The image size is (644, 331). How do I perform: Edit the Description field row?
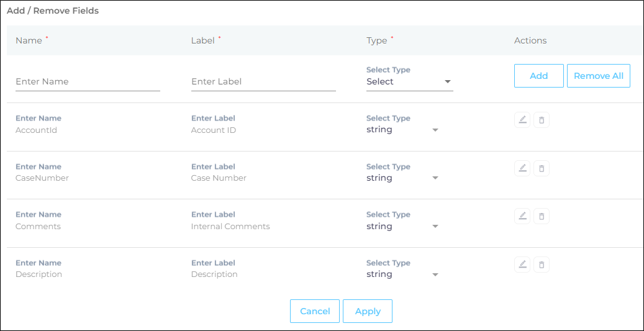point(522,265)
